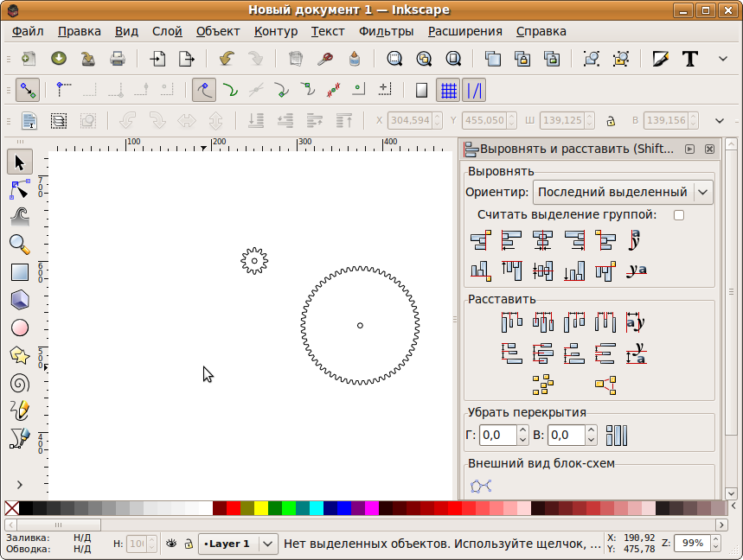Open the Слой menu
This screenshot has width=743, height=560.
click(x=167, y=31)
